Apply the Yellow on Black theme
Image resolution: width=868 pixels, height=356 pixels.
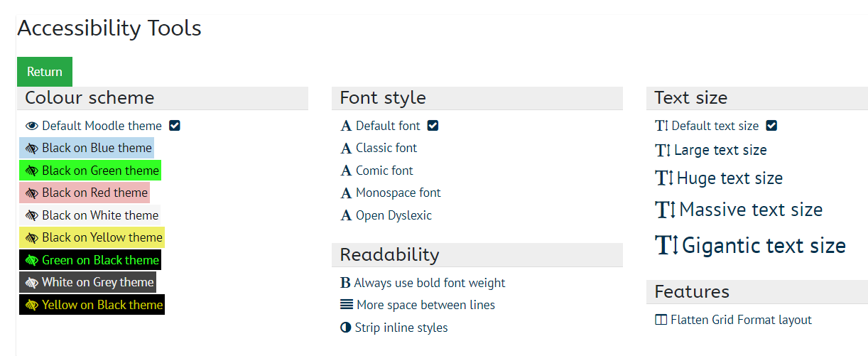tap(92, 305)
